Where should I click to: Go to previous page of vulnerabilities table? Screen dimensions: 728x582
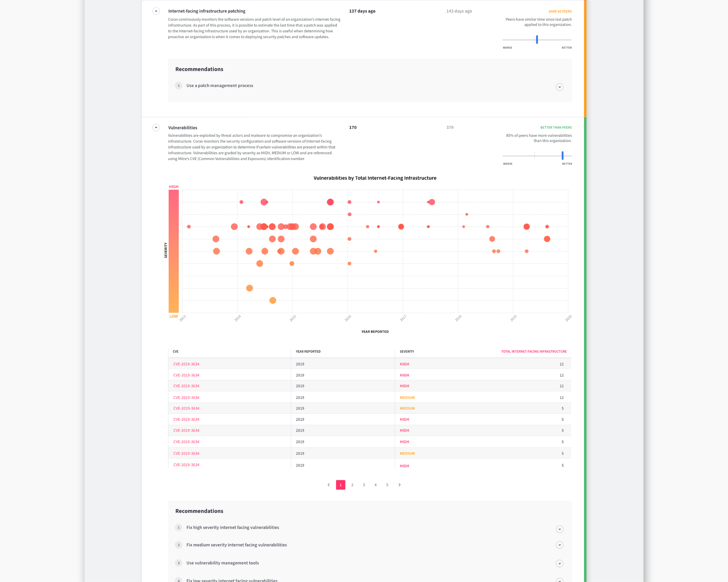click(x=328, y=485)
